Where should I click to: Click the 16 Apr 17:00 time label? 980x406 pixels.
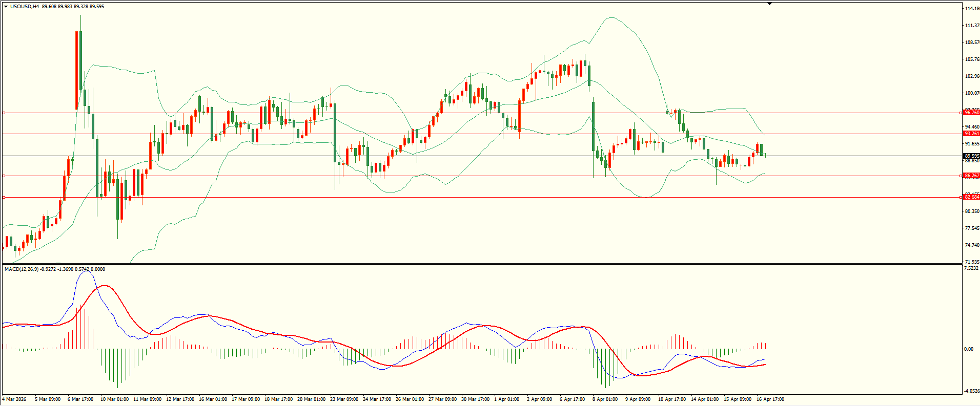tap(770, 399)
